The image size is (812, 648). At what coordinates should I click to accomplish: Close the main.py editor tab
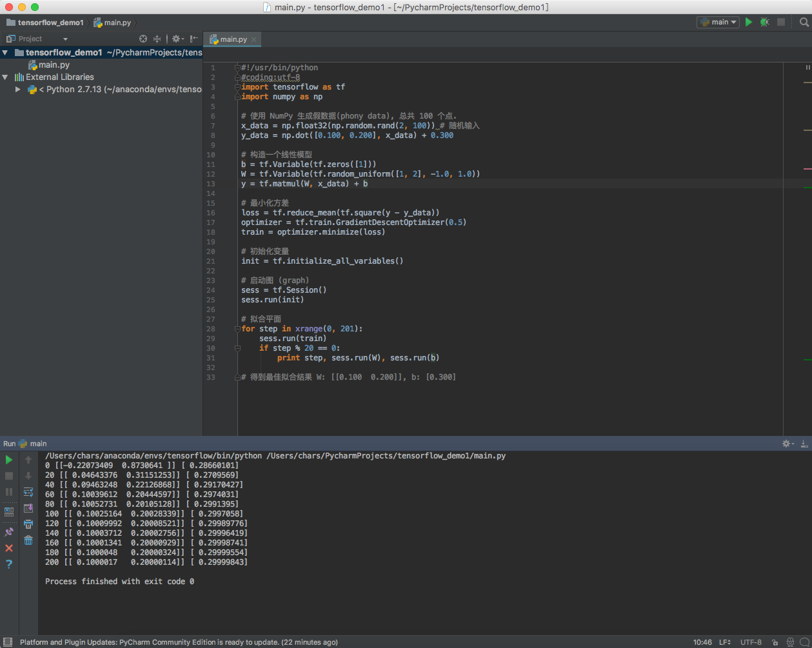(254, 39)
